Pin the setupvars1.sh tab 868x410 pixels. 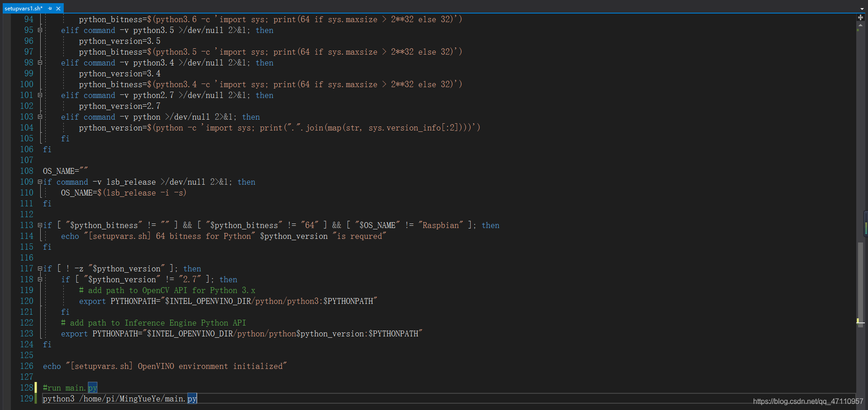(50, 9)
